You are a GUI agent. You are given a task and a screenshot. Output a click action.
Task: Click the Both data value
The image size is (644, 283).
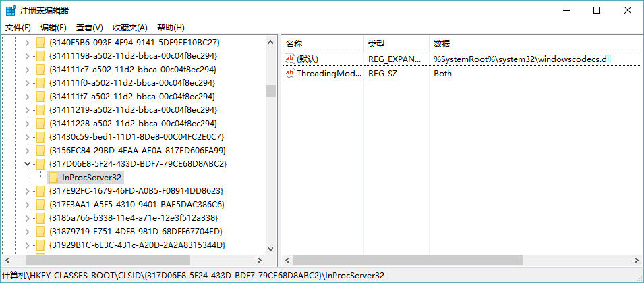443,73
